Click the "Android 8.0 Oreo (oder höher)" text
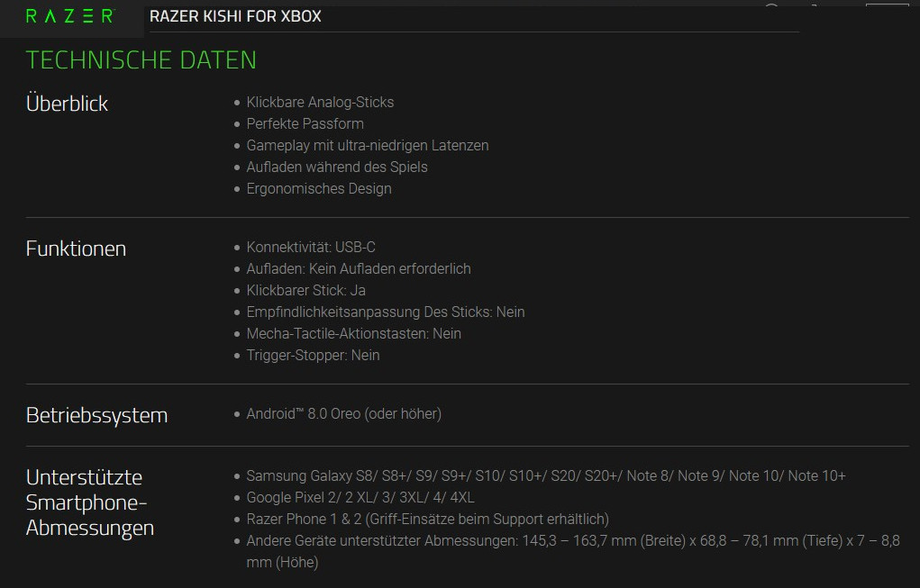 pyautogui.click(x=343, y=414)
